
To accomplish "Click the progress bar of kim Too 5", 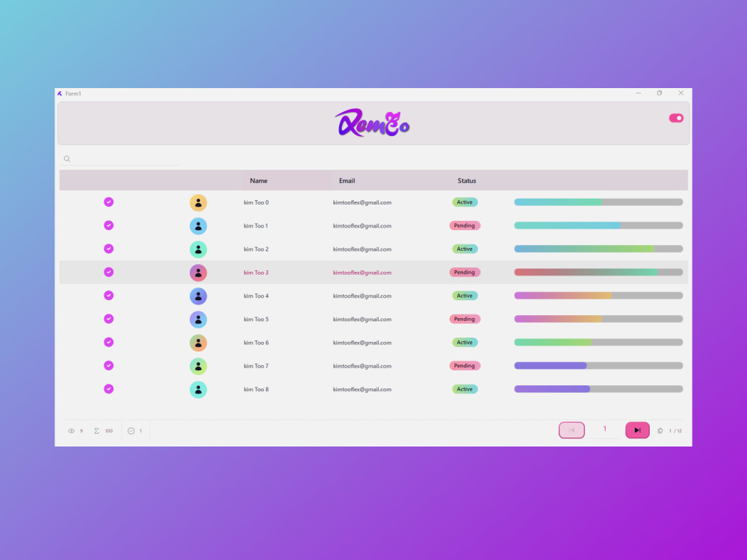I will pyautogui.click(x=598, y=319).
